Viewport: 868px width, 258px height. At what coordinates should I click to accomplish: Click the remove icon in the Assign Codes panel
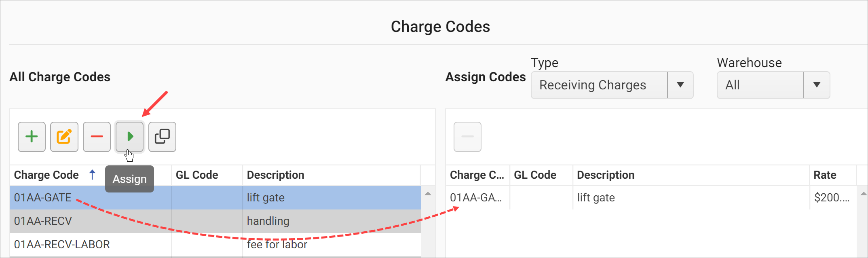467,137
